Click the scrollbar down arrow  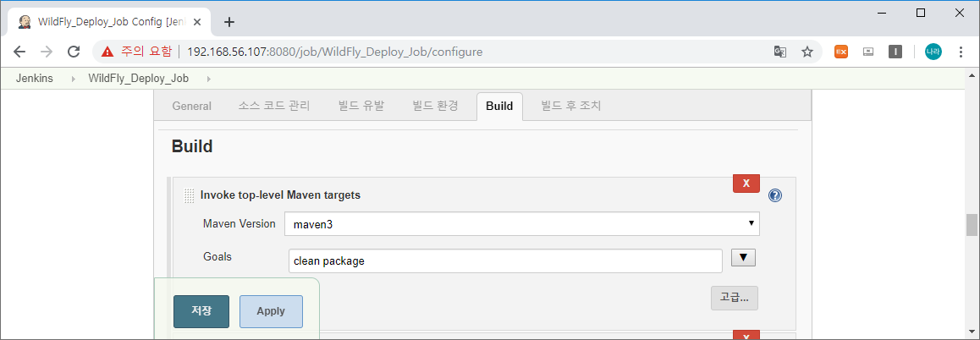972,333
